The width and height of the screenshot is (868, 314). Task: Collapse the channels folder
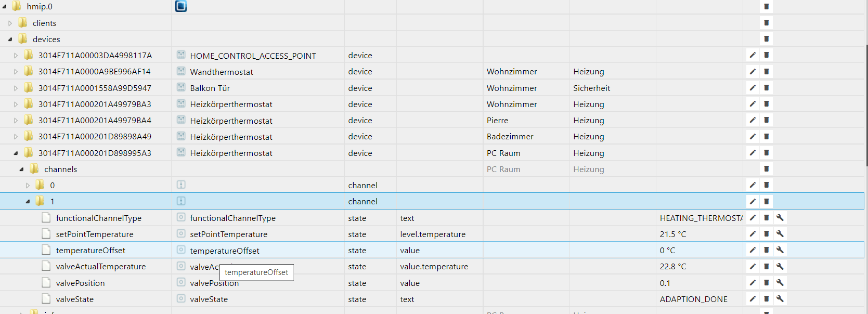(x=21, y=169)
